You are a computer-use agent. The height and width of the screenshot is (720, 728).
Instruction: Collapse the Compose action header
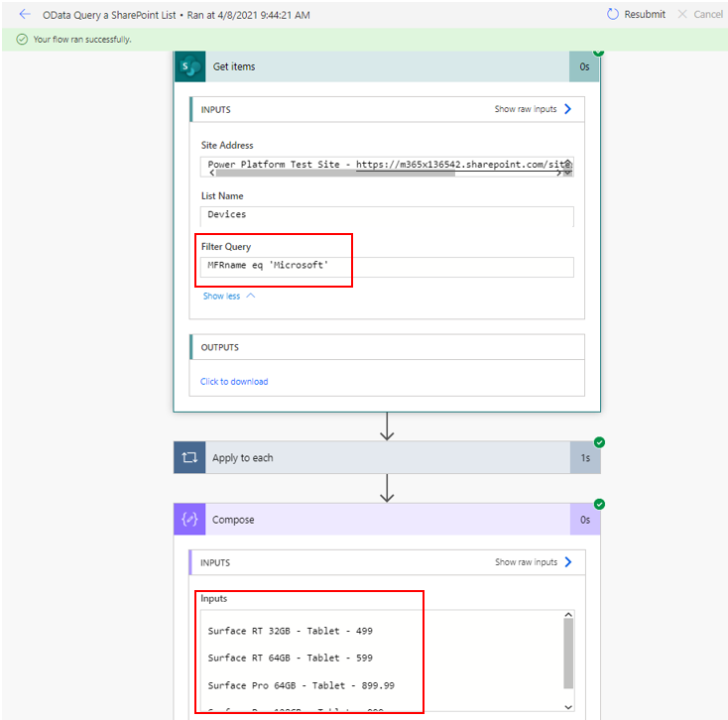pos(388,520)
